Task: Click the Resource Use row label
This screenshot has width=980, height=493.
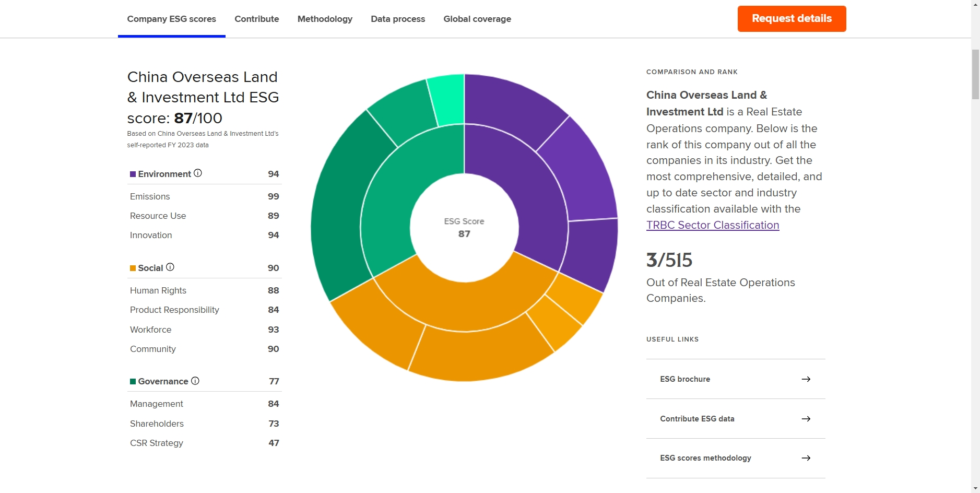Action: [158, 216]
